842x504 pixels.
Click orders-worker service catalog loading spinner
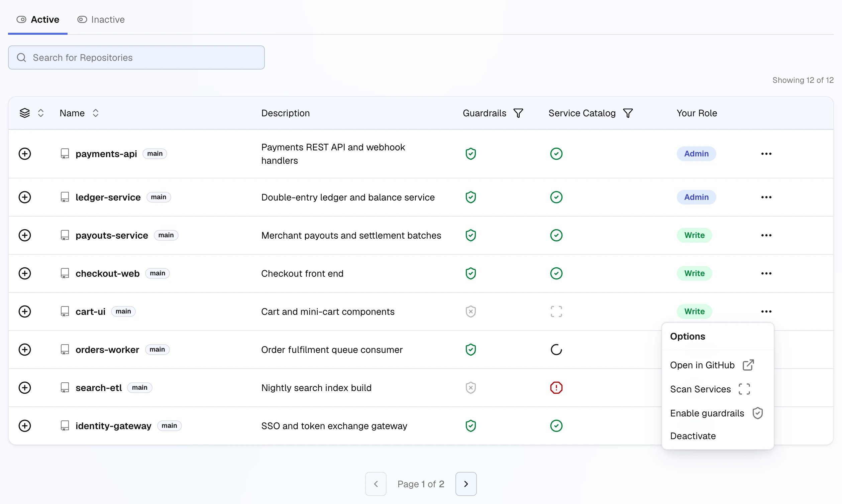[556, 349]
